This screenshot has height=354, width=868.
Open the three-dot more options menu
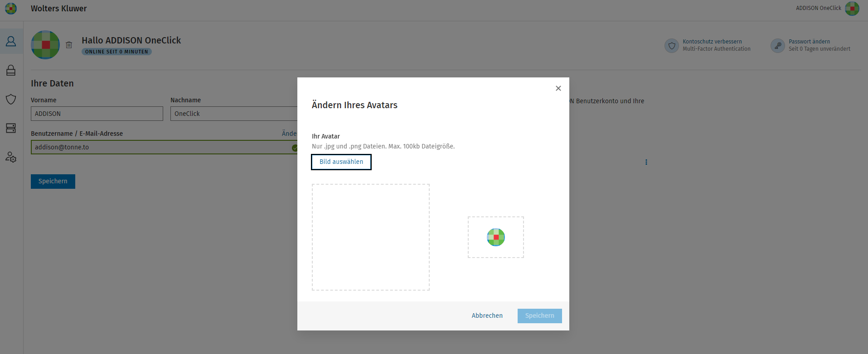646,162
